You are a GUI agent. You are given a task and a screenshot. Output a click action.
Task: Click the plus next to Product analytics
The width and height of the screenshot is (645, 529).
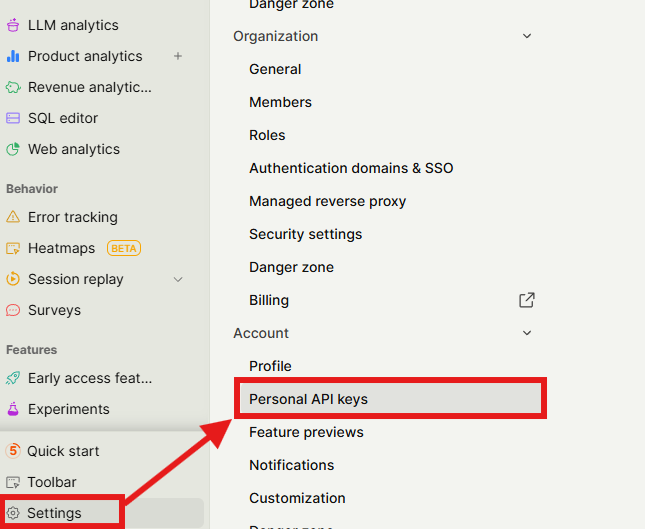tap(178, 56)
